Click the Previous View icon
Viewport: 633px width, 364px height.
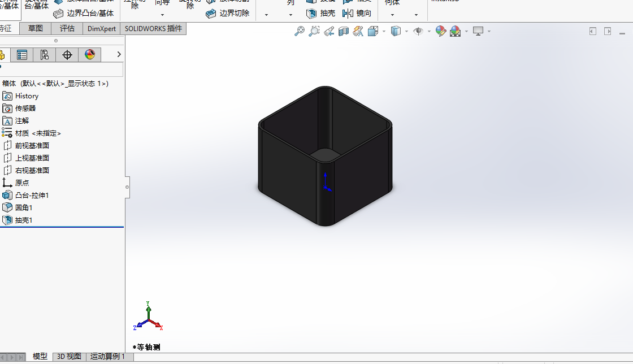coord(328,31)
